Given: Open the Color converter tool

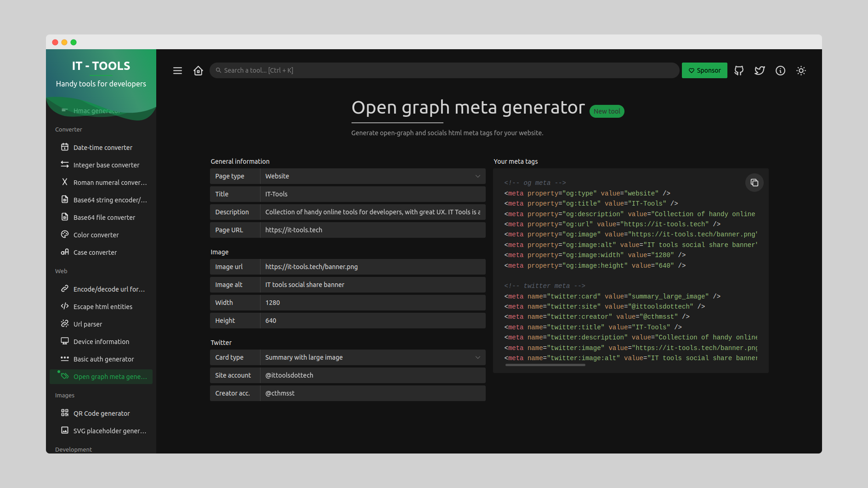Looking at the screenshot, I should click(x=96, y=235).
